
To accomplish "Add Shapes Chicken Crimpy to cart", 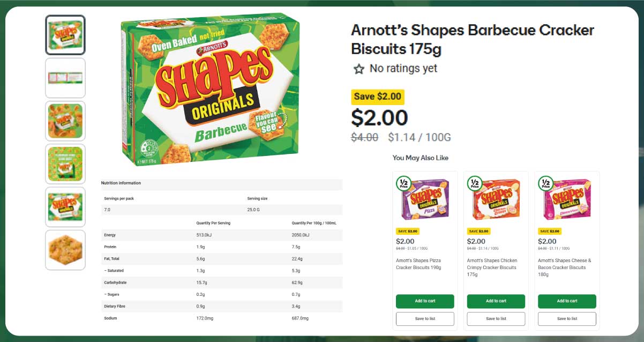I will pos(496,301).
